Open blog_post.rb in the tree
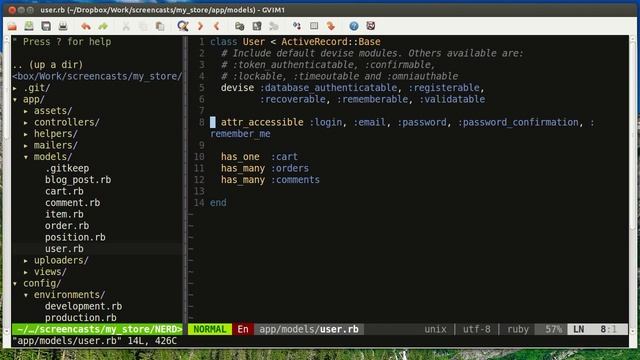 [x=78, y=180]
